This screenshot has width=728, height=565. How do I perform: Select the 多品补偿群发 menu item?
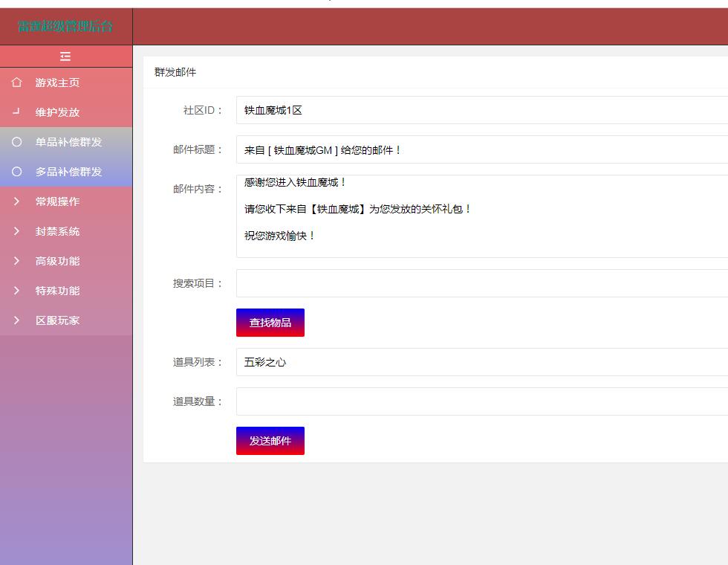point(68,172)
